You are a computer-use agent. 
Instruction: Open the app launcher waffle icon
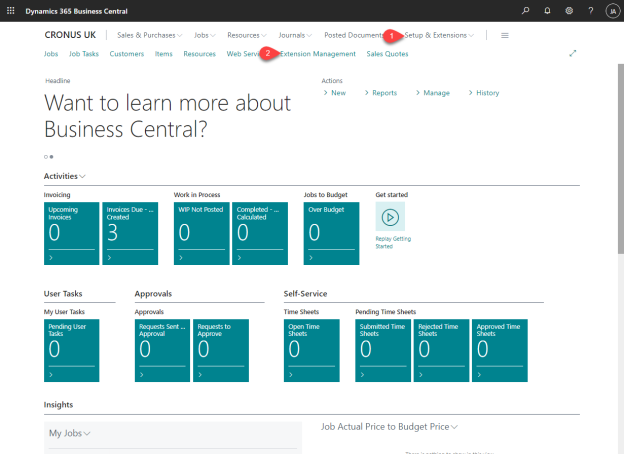[x=11, y=11]
